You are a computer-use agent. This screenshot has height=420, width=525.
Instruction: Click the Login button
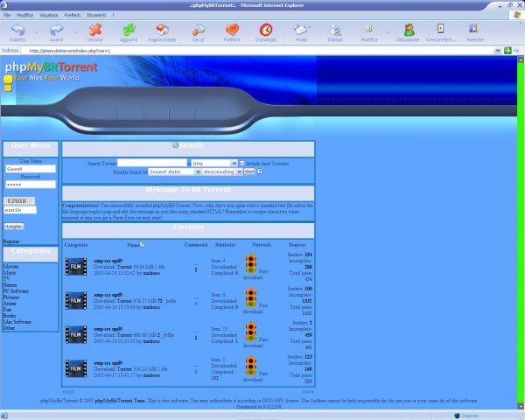[13, 226]
